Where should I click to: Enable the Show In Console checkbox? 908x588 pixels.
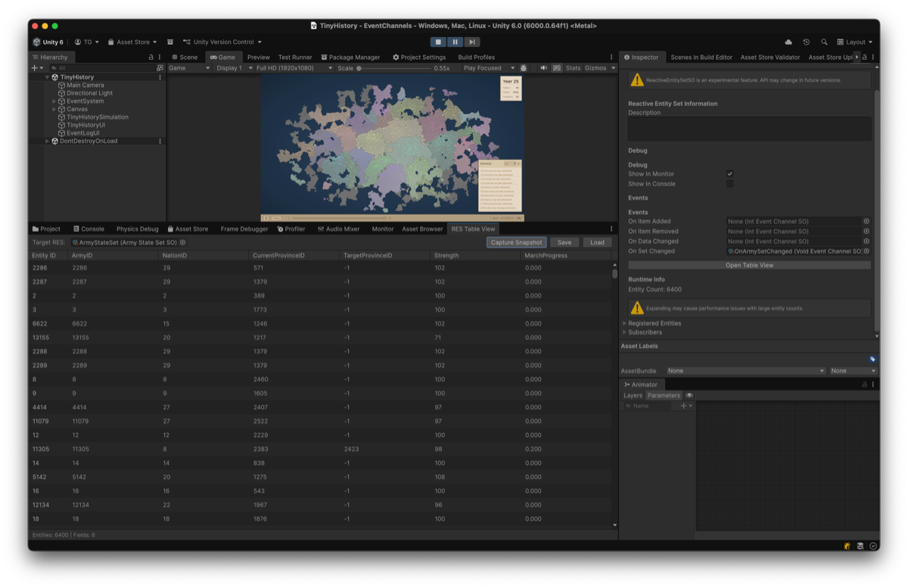tap(730, 184)
